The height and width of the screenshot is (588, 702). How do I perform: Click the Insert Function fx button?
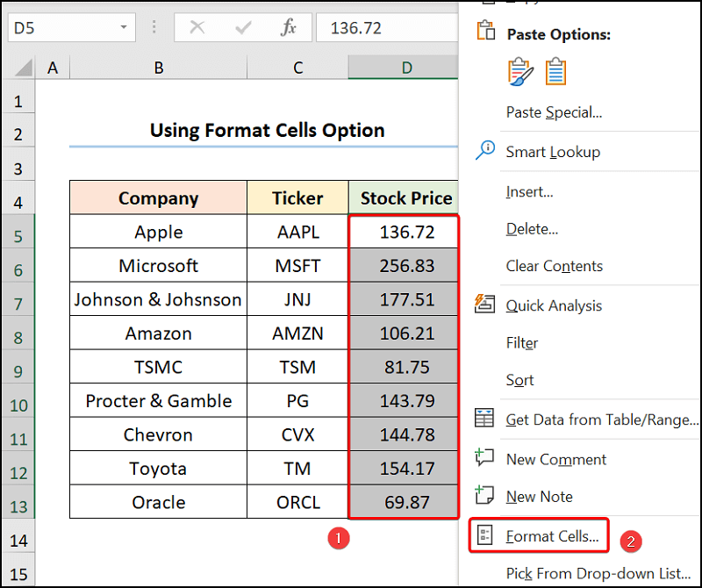click(288, 27)
